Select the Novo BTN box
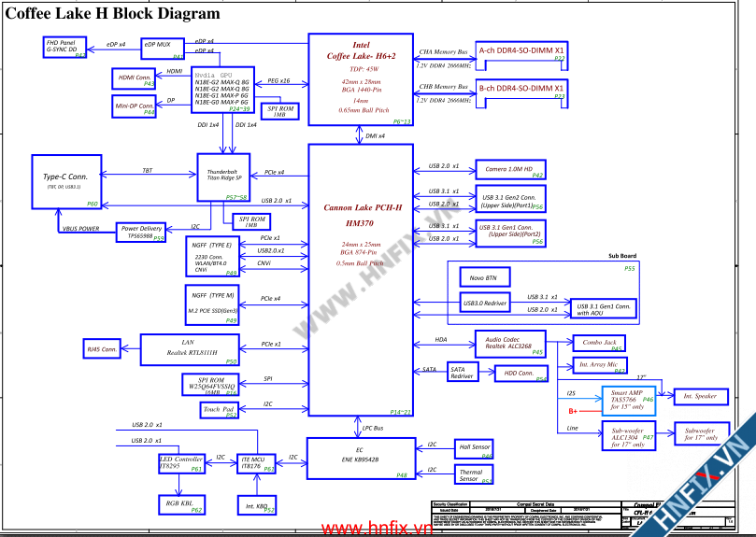Screen dimensions: 756x537 coord(496,278)
